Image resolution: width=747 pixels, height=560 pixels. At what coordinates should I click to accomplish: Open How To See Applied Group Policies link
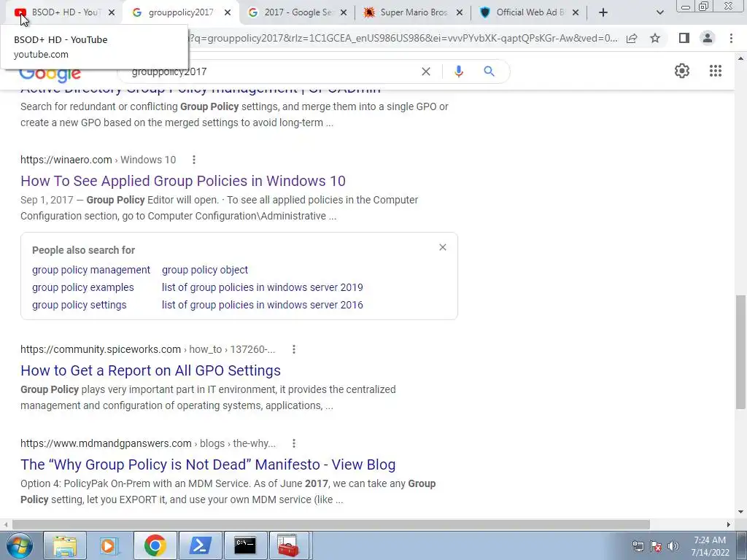pos(183,181)
